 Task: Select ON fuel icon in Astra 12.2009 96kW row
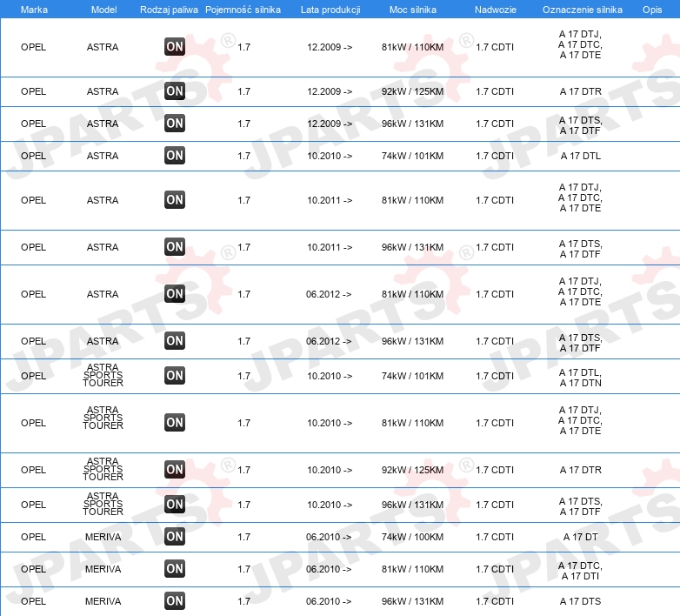tap(175, 124)
